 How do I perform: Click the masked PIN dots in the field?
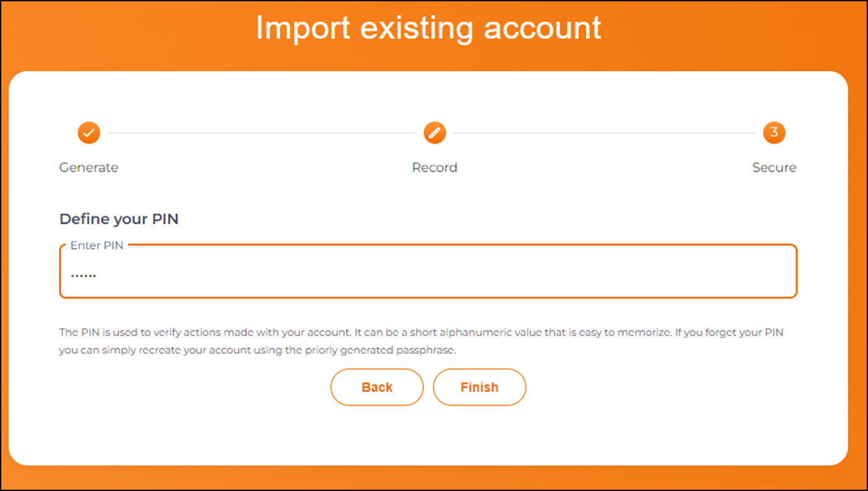point(83,276)
